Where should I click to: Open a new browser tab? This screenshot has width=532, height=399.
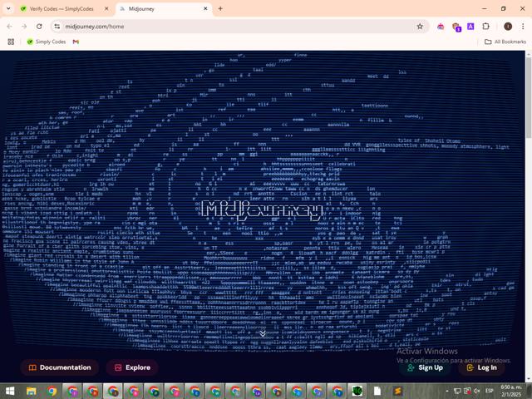(220, 9)
